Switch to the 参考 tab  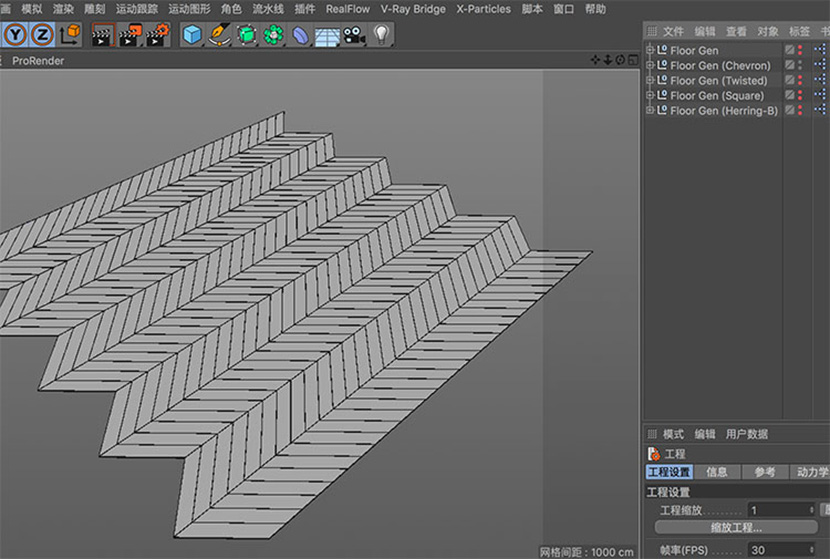[x=764, y=472]
